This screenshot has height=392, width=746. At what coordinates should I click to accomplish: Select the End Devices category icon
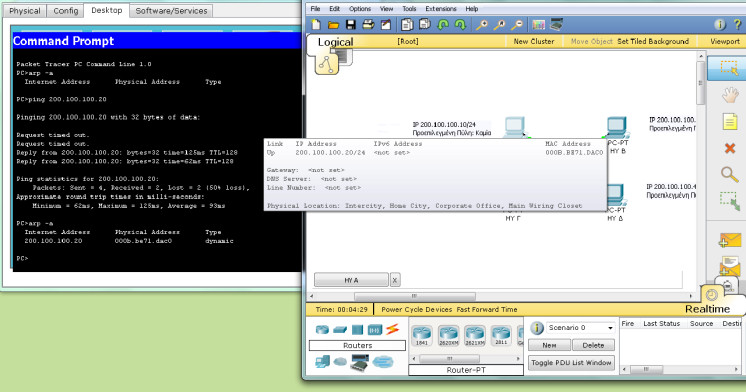click(x=322, y=362)
